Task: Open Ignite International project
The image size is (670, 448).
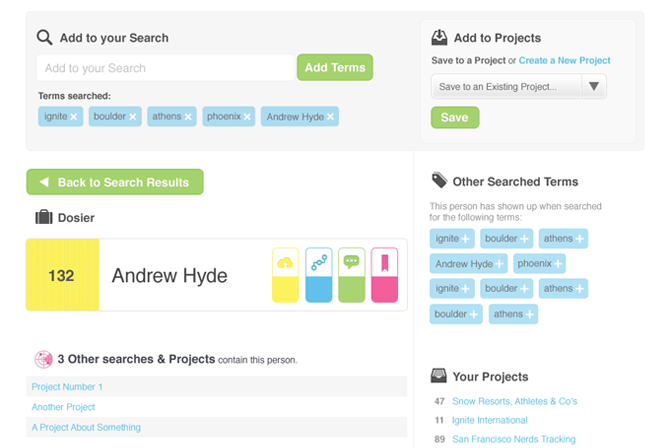Action: pyautogui.click(x=490, y=420)
